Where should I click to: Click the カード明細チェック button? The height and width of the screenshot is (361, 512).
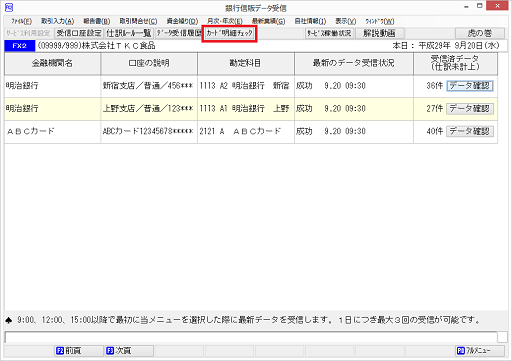pos(229,33)
